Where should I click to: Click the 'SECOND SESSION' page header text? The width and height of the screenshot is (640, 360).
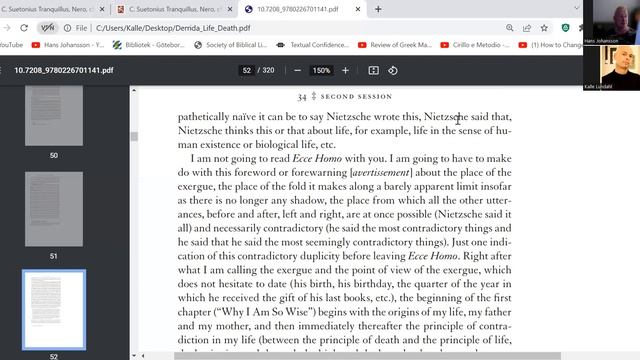[x=356, y=96]
